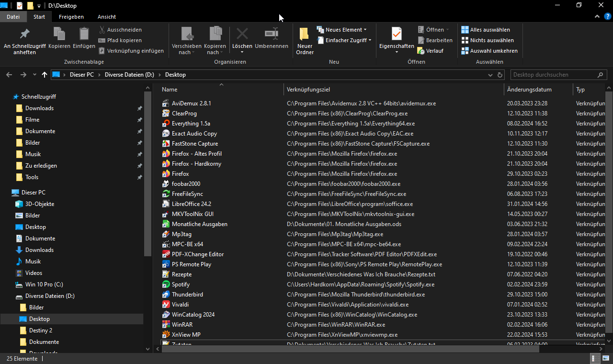This screenshot has width=613, height=364.
Task: Switch to details view icon in status bar
Action: pyautogui.click(x=594, y=359)
